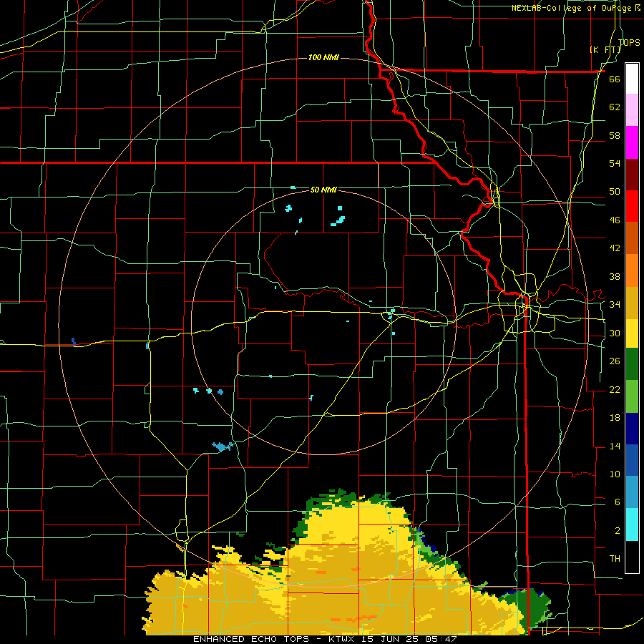Viewport: 644px width, 644px height.
Task: Click the TH label on the legend
Action: click(615, 559)
